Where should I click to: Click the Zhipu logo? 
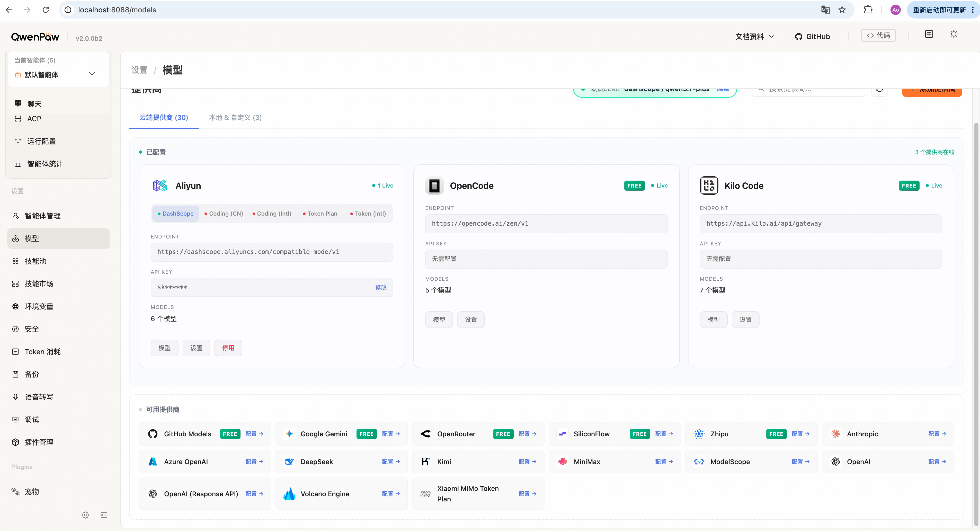[x=699, y=434]
